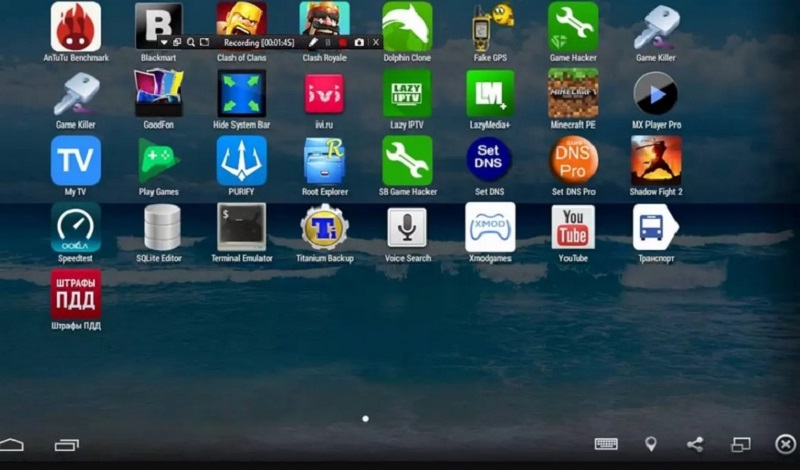
Task: Open the blue Set DNS app
Action: click(489, 160)
